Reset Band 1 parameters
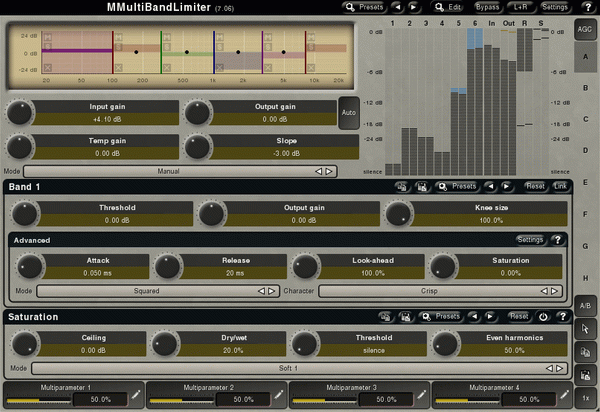Image resolution: width=600 pixels, height=412 pixels. (x=535, y=186)
